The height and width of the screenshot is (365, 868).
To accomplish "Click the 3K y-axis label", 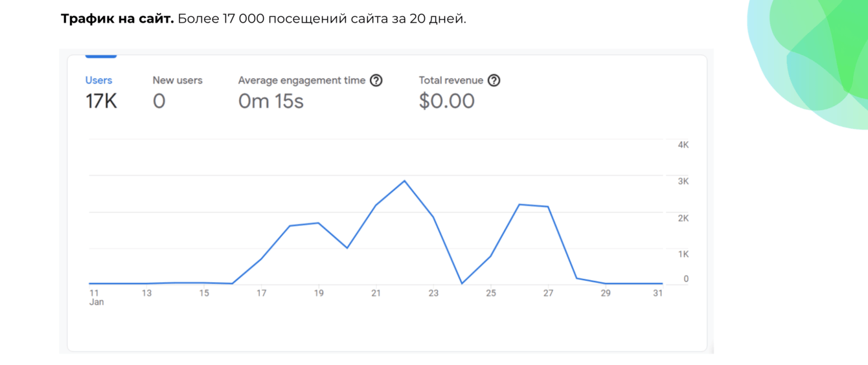I will pyautogui.click(x=683, y=181).
